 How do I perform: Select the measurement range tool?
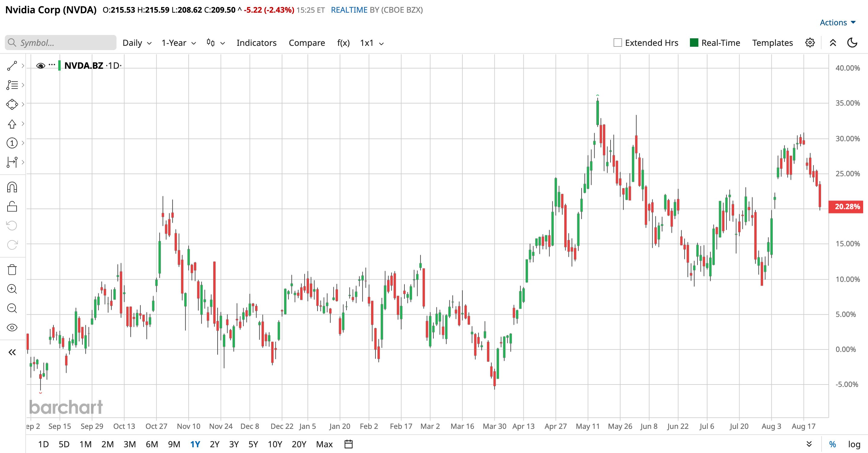pyautogui.click(x=12, y=162)
